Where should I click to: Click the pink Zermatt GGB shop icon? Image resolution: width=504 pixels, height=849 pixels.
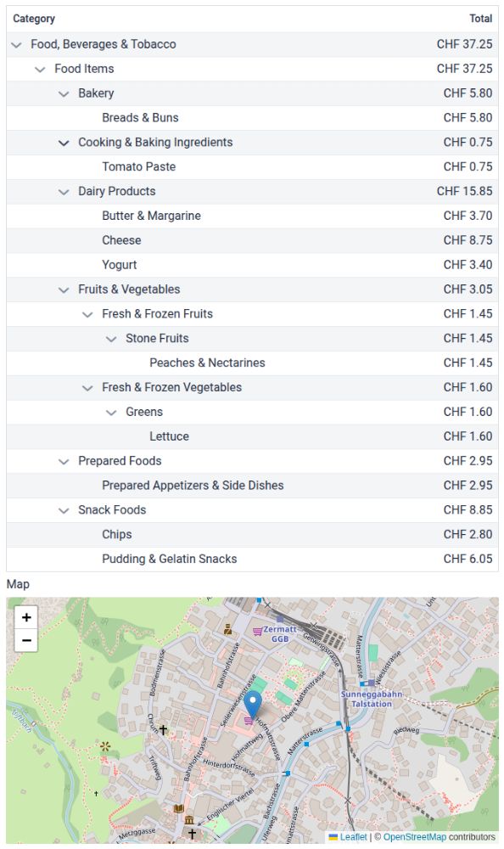(x=258, y=631)
